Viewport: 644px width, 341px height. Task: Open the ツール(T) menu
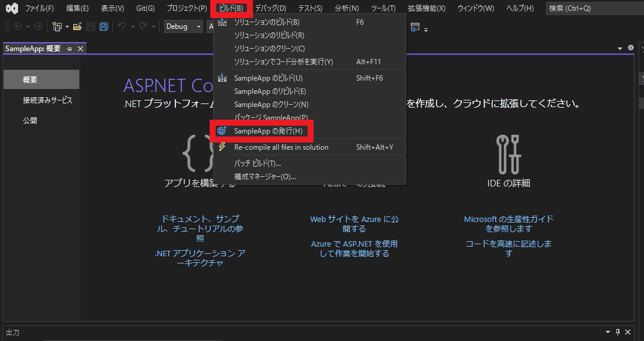tap(383, 8)
